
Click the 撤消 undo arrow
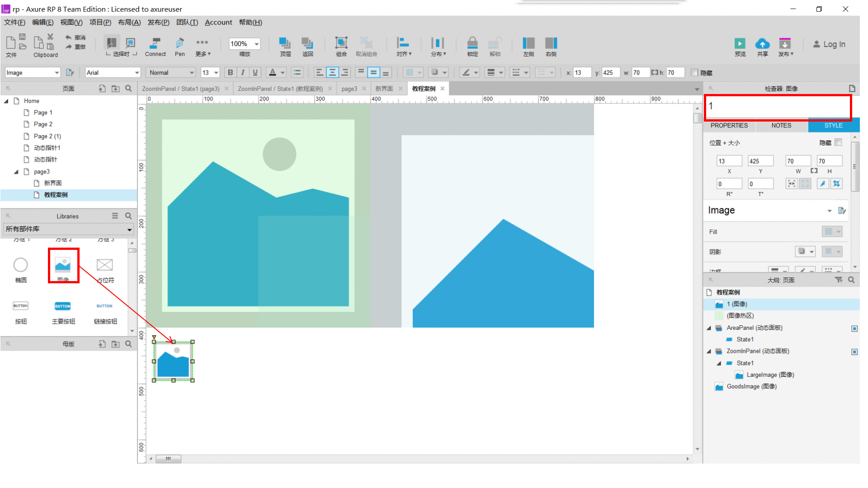coord(68,37)
